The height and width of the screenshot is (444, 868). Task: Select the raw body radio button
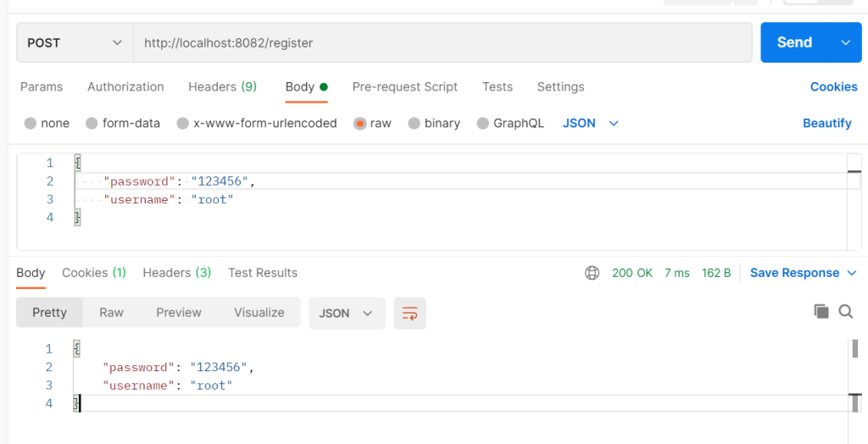(360, 124)
